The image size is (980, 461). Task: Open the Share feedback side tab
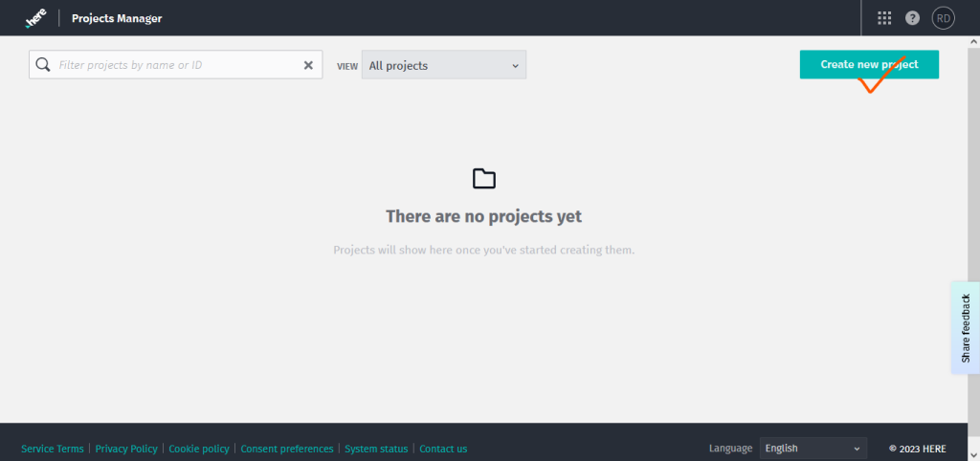coord(965,327)
